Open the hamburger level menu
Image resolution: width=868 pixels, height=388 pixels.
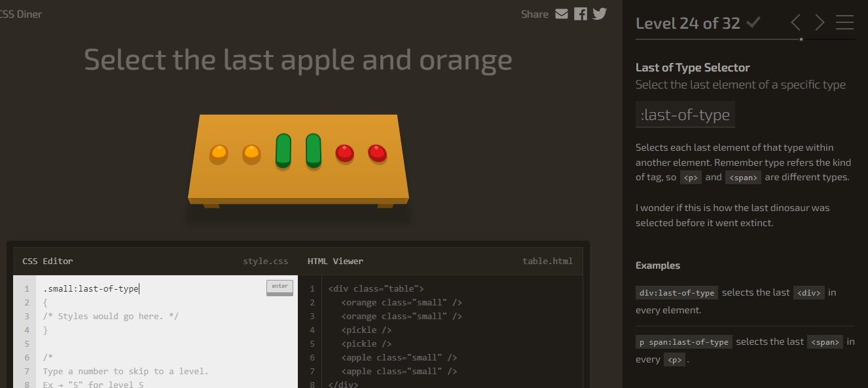[844, 23]
